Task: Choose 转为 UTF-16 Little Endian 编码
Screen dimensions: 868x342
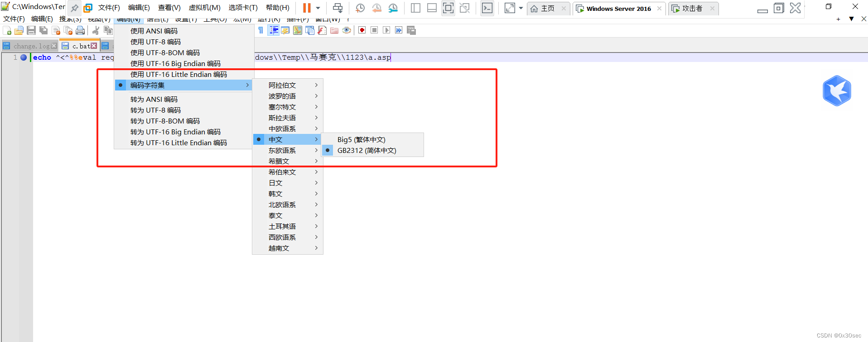Action: click(184, 142)
